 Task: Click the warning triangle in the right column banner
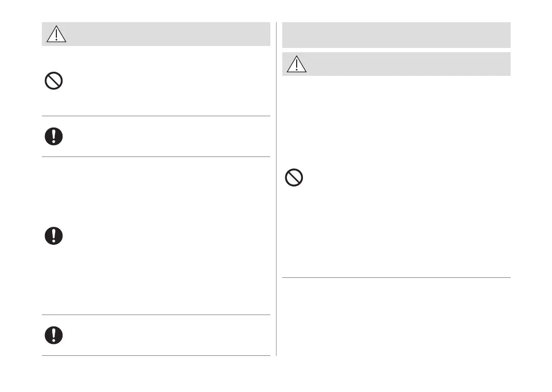coord(296,64)
